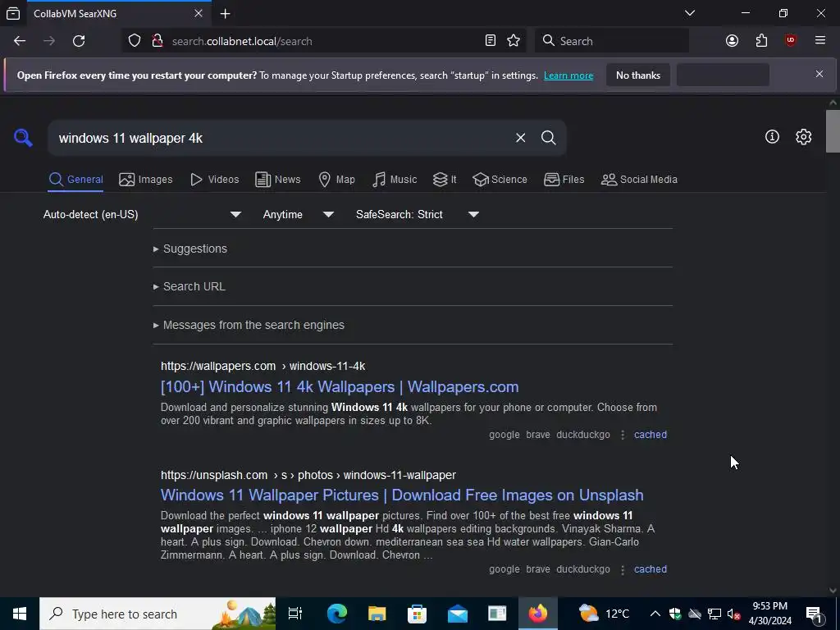The height and width of the screenshot is (630, 840).
Task: Switch to the Science tab
Action: (x=500, y=180)
